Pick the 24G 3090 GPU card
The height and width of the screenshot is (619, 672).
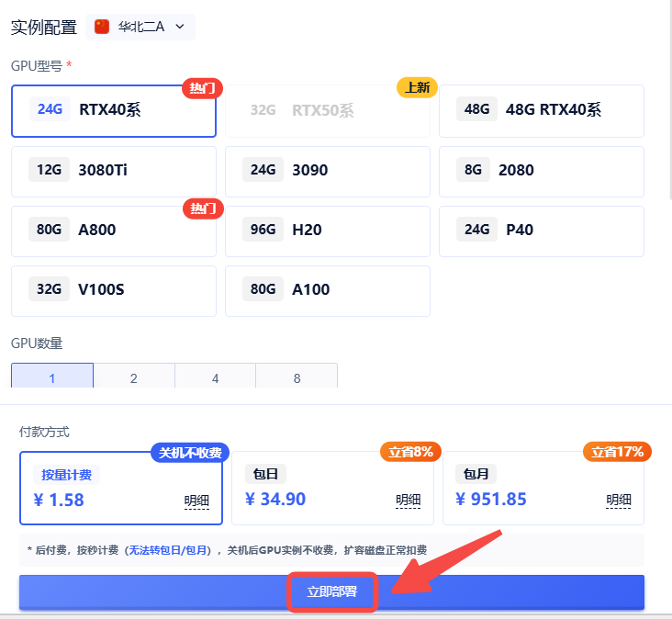327,171
